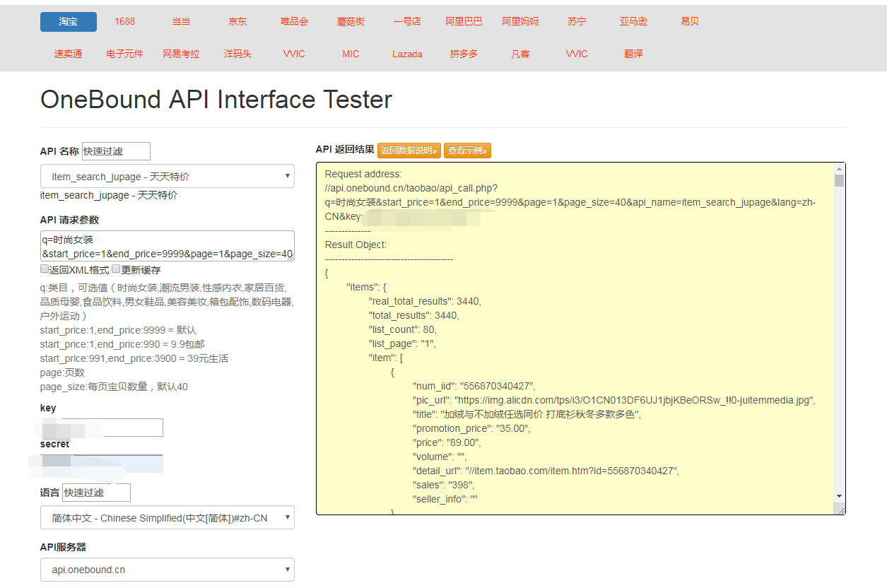887x588 pixels.
Task: Click the "num_iid" line in results
Action: point(474,386)
